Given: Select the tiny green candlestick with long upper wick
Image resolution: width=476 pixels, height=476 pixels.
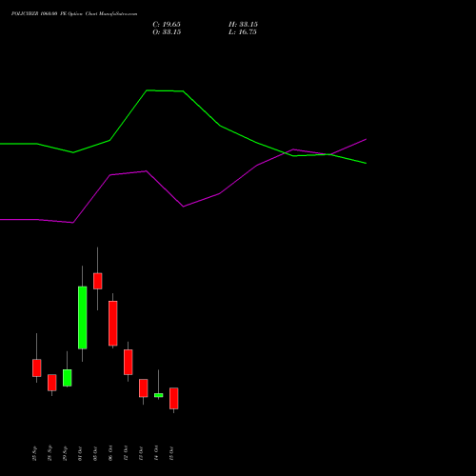Looking at the screenshot, I should pos(158,395).
